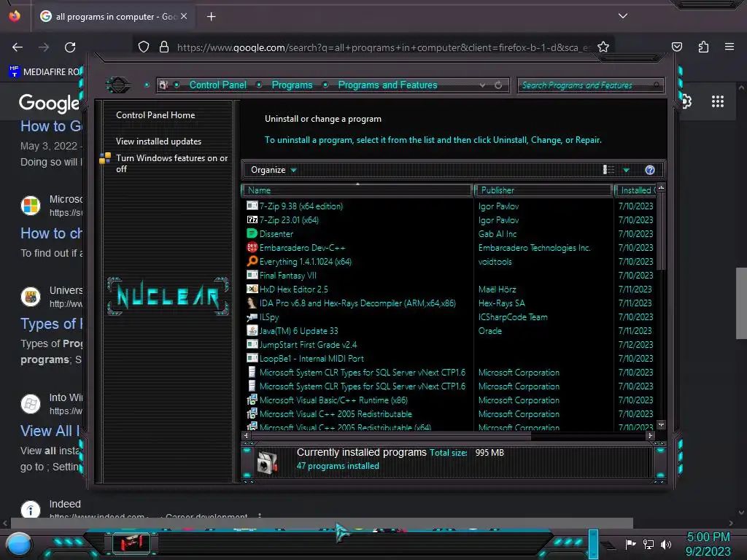Click the Firefox back arrow
This screenshot has width=747, height=560.
(18, 47)
